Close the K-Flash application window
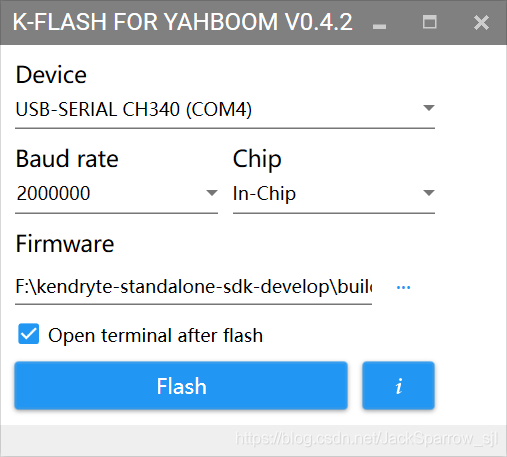Screen dimensions: 507x457 tap(481, 23)
